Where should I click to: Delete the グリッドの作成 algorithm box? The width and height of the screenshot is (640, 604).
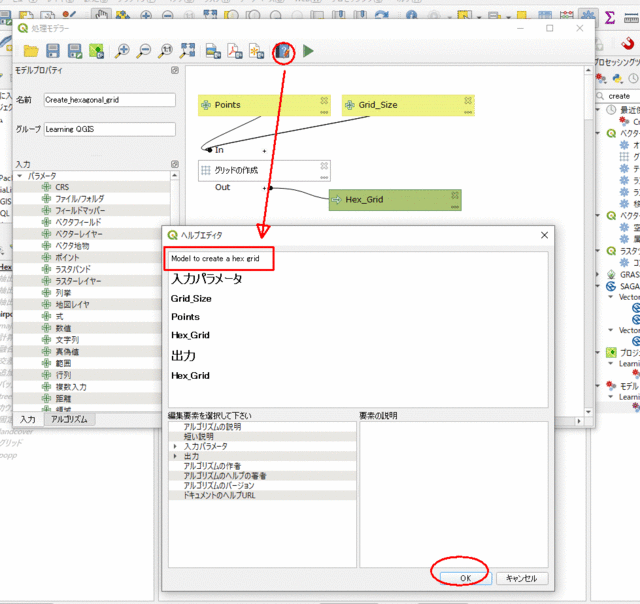(x=324, y=166)
